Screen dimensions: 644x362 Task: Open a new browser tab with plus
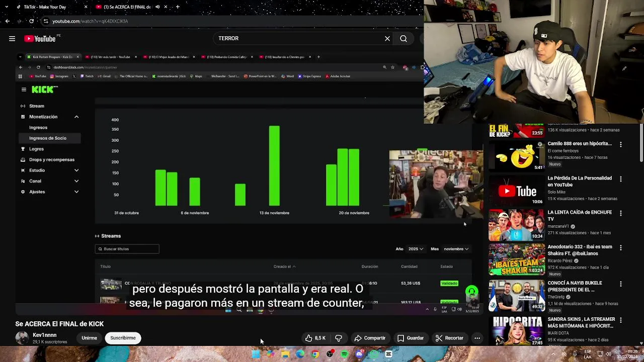pos(178,7)
